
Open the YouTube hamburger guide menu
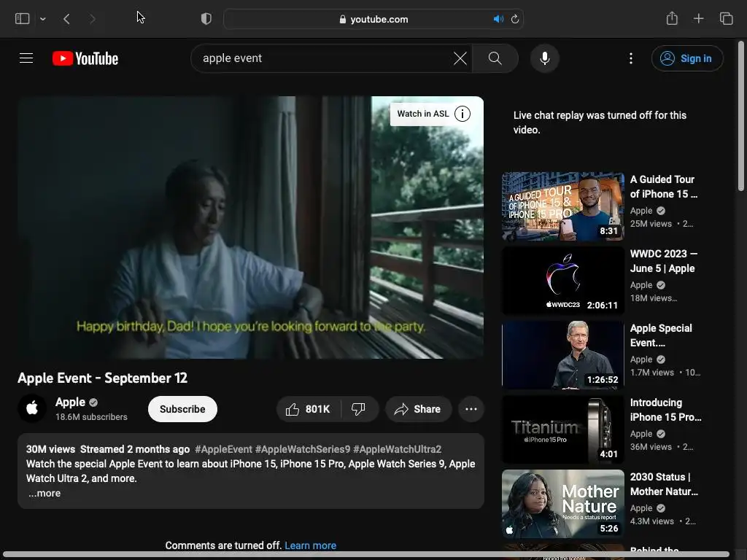[26, 58]
